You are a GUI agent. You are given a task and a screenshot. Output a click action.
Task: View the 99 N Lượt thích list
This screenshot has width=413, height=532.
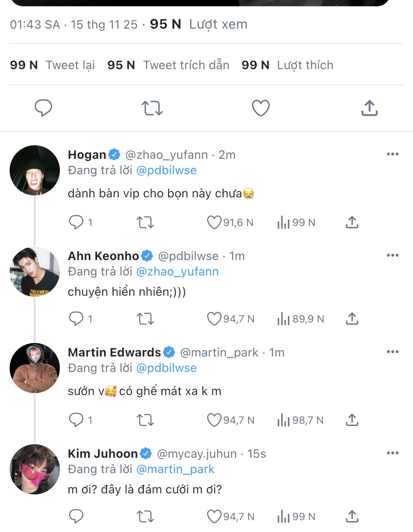pyautogui.click(x=287, y=65)
